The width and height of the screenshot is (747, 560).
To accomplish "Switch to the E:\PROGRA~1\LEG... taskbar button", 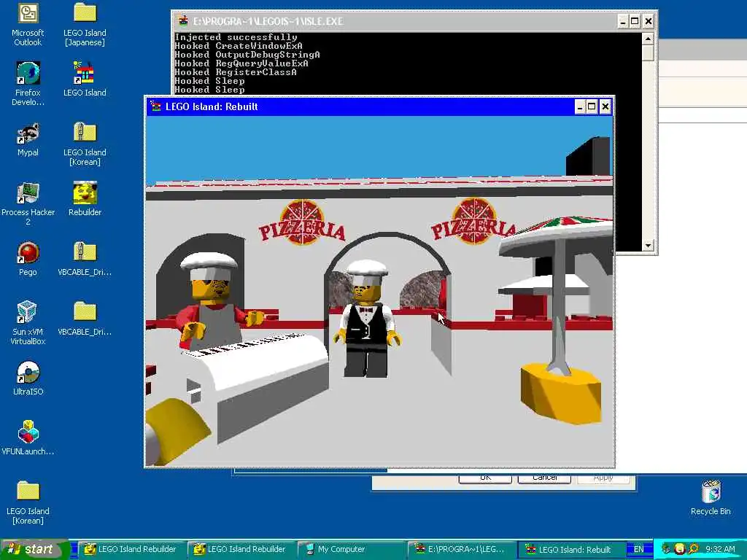I will click(x=463, y=549).
